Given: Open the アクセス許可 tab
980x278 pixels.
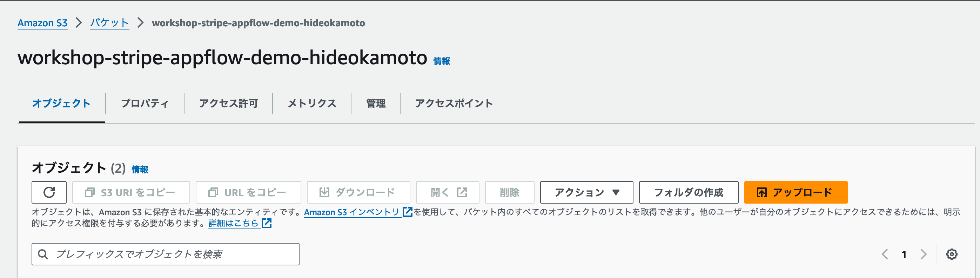Looking at the screenshot, I should 228,103.
